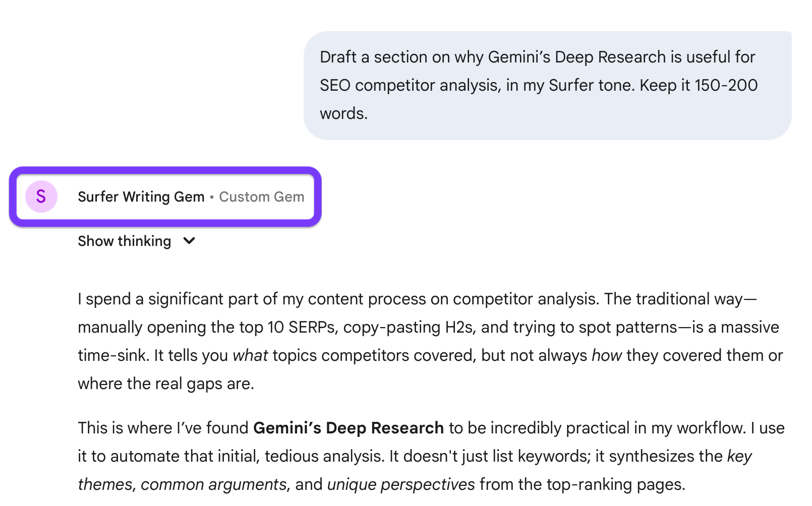
Task: Click 'top-ranking pages' at the response end
Action: tap(615, 484)
